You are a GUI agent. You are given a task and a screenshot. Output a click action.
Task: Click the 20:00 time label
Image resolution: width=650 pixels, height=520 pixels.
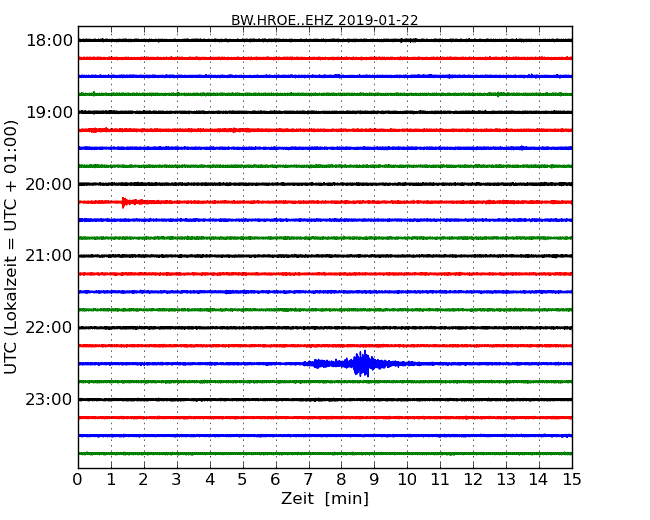(49, 184)
